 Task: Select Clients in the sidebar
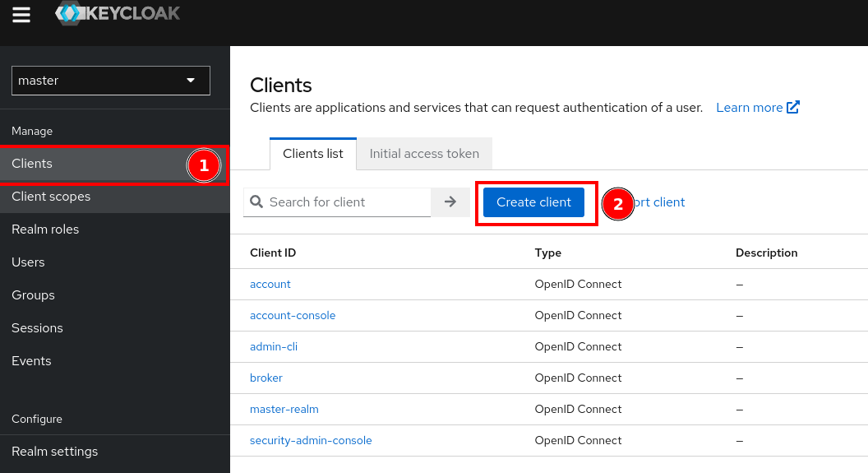pyautogui.click(x=32, y=164)
